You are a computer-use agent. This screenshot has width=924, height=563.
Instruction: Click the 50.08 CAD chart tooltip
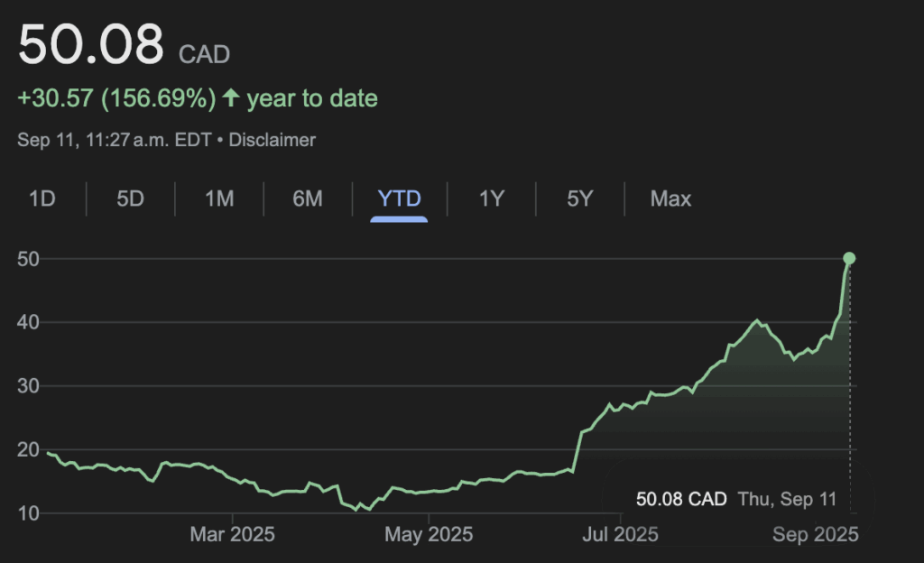(x=735, y=499)
